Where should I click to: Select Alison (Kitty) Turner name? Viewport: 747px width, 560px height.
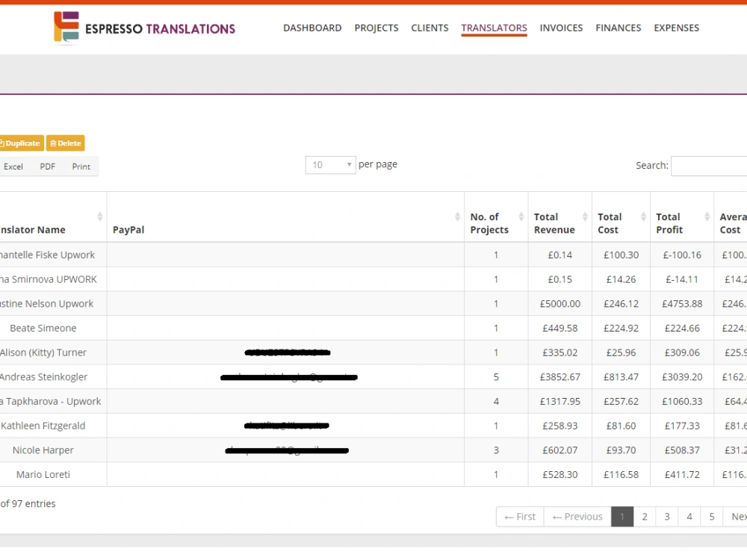43,352
